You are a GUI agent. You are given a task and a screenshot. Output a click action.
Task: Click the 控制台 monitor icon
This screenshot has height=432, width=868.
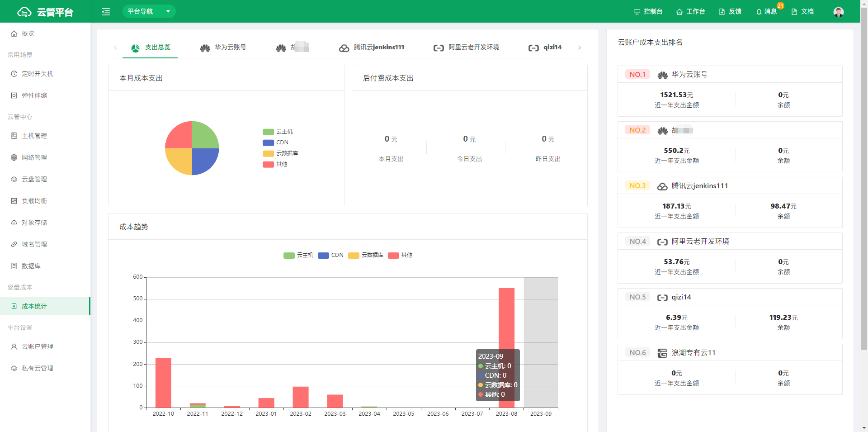pos(637,12)
